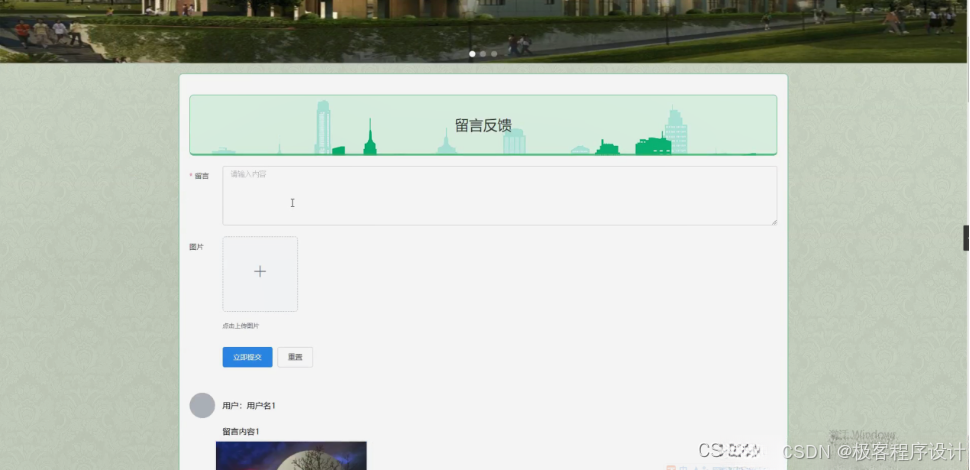Viewport: 970px width, 470px height.
Task: Click the dark scrollbar thumb at right edge
Action: tap(966, 238)
